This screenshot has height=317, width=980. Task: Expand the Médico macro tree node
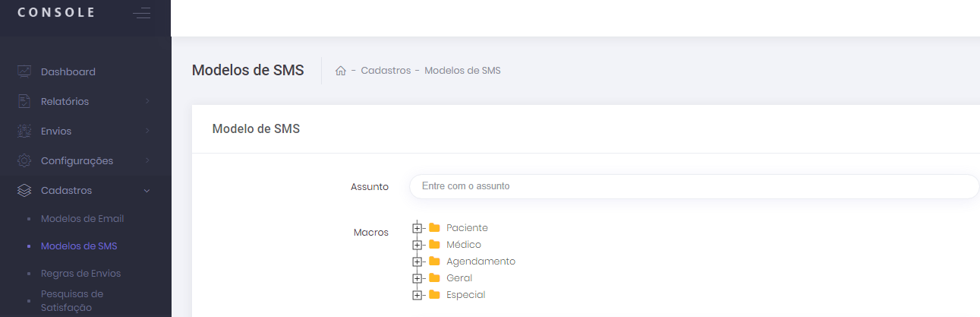click(416, 245)
